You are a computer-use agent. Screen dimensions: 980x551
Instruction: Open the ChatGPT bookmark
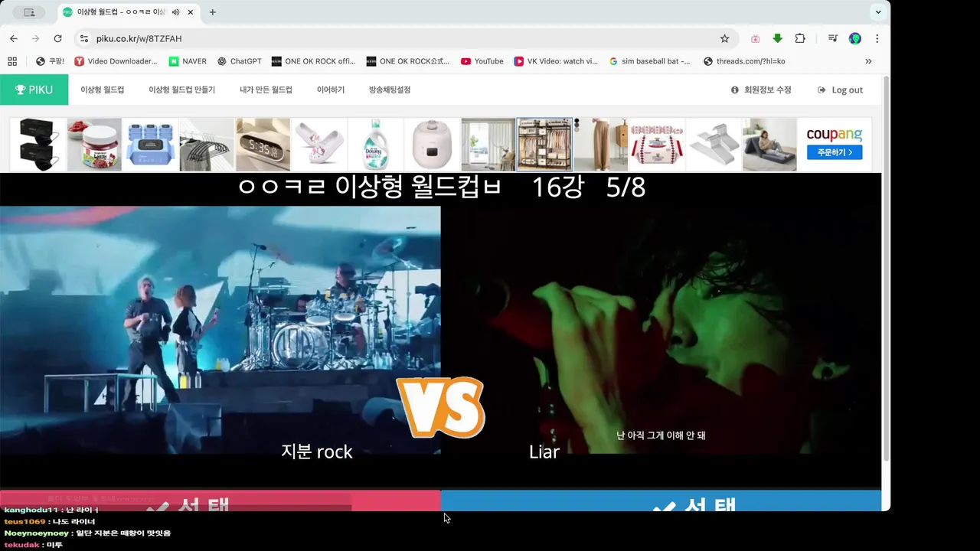coord(239,61)
